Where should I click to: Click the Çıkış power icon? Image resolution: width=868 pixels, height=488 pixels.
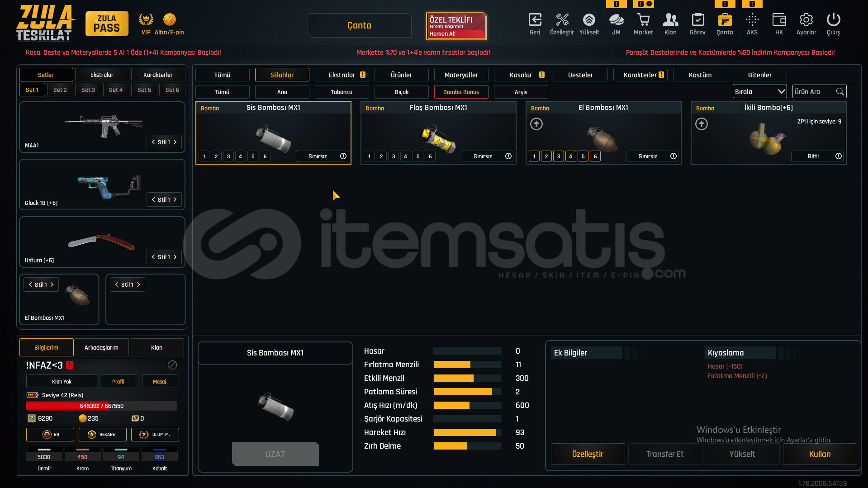pyautogui.click(x=833, y=20)
